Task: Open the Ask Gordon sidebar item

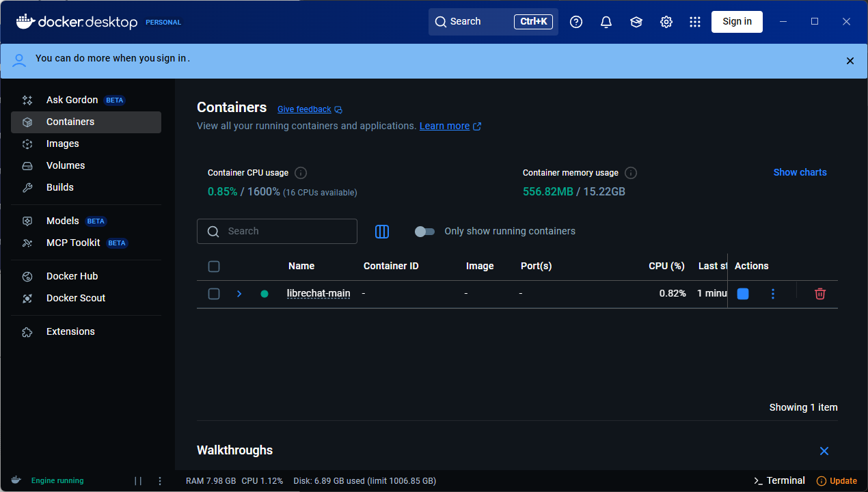Action: (86, 100)
